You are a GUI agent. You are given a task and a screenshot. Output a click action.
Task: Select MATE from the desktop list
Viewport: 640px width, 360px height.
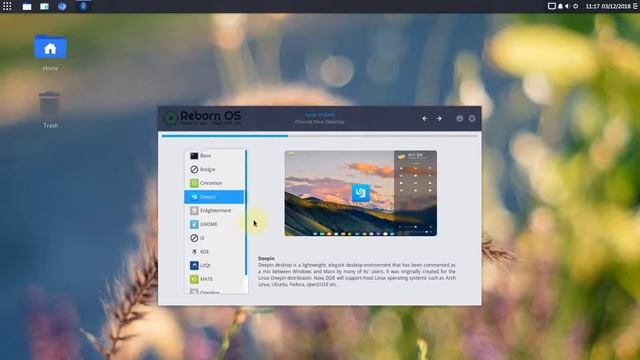pos(214,279)
